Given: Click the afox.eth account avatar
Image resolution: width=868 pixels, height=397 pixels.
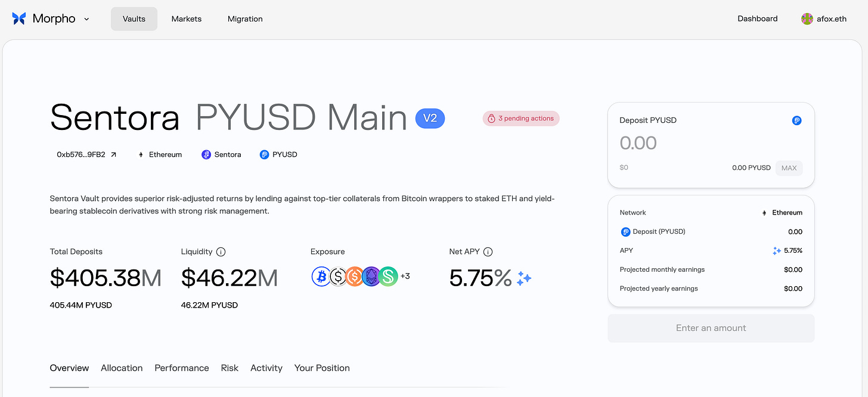Looking at the screenshot, I should (x=807, y=18).
